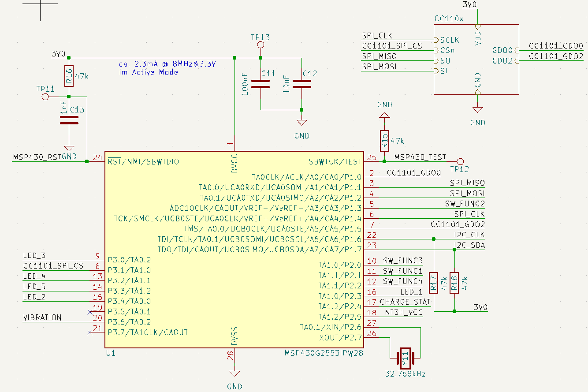This screenshot has height=392, width=588.
Task: Select the CC1101_SPI_CS label at pin 8
Action: pos(53,266)
